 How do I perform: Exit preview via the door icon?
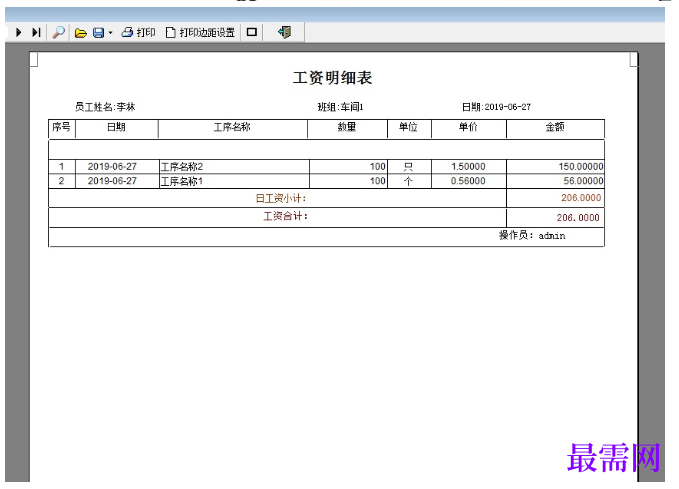click(x=285, y=32)
